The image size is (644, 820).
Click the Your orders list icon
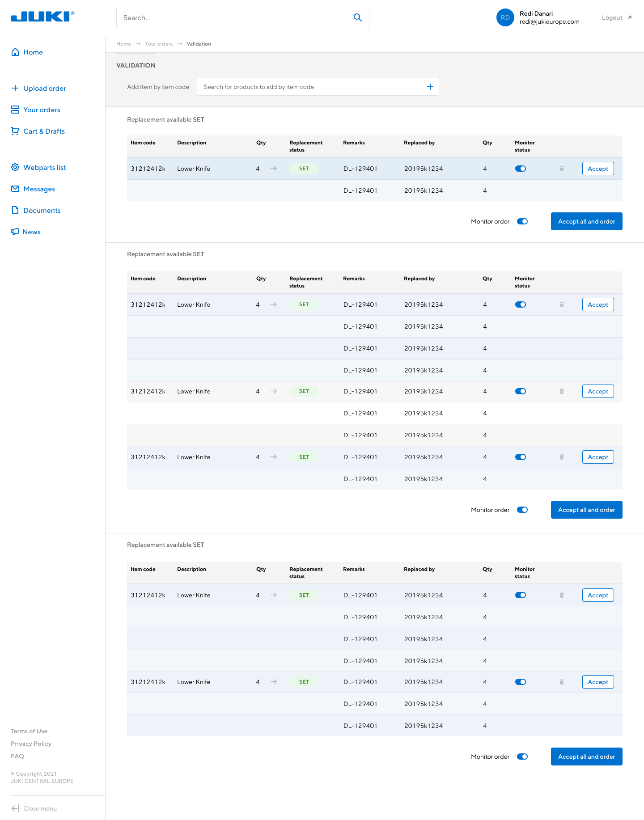point(15,110)
